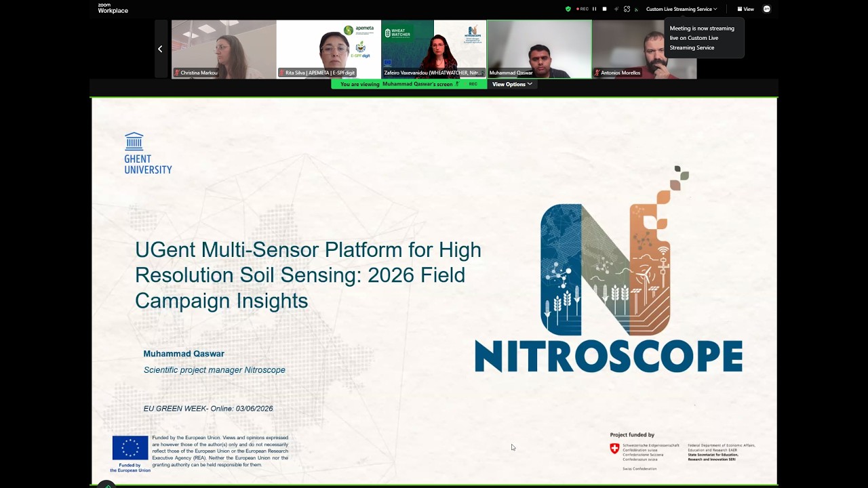Stop the recording
This screenshot has width=868, height=488.
(605, 9)
